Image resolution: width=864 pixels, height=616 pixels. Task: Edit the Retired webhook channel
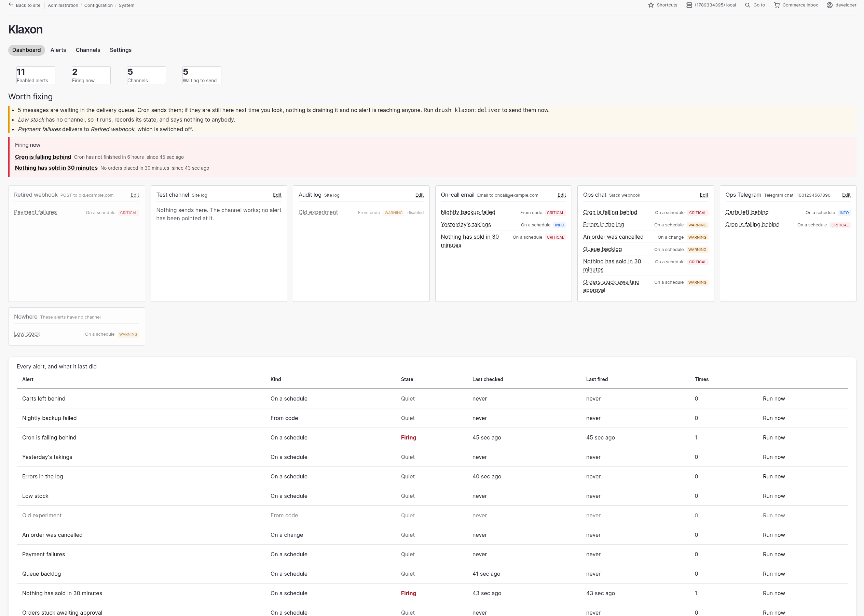click(135, 195)
